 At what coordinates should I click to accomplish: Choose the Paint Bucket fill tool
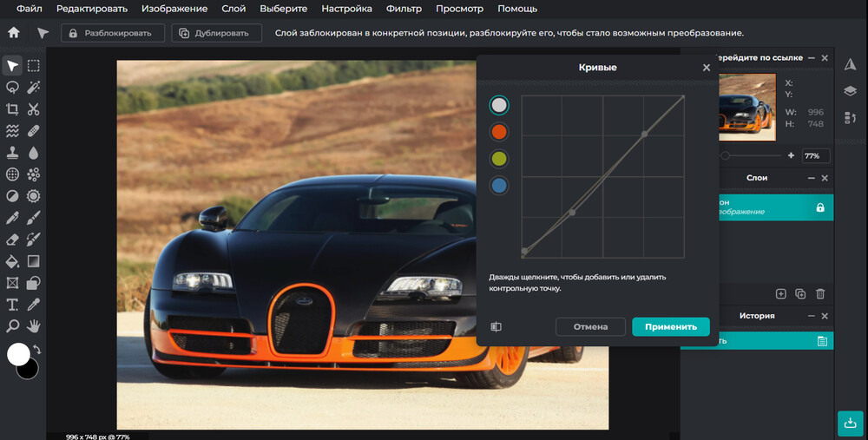[x=12, y=261]
